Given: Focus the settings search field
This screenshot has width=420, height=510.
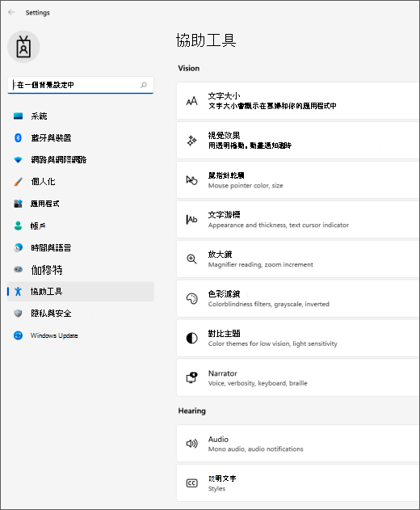Looking at the screenshot, I should click(x=81, y=85).
